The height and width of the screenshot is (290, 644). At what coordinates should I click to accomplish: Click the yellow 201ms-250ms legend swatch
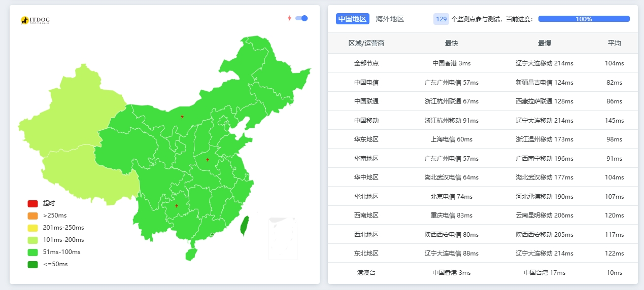tap(32, 228)
